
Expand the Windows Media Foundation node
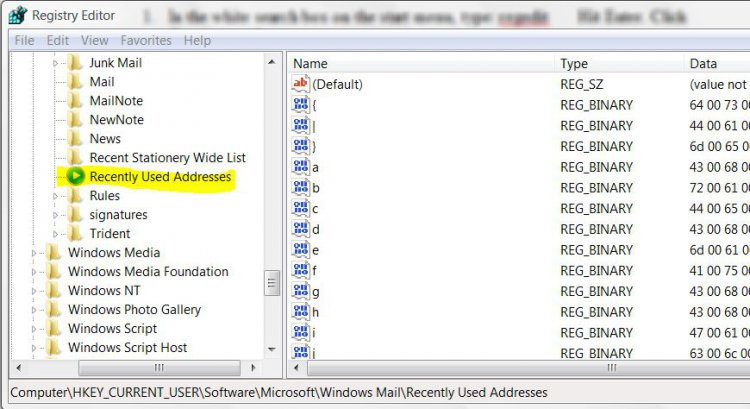[x=33, y=272]
